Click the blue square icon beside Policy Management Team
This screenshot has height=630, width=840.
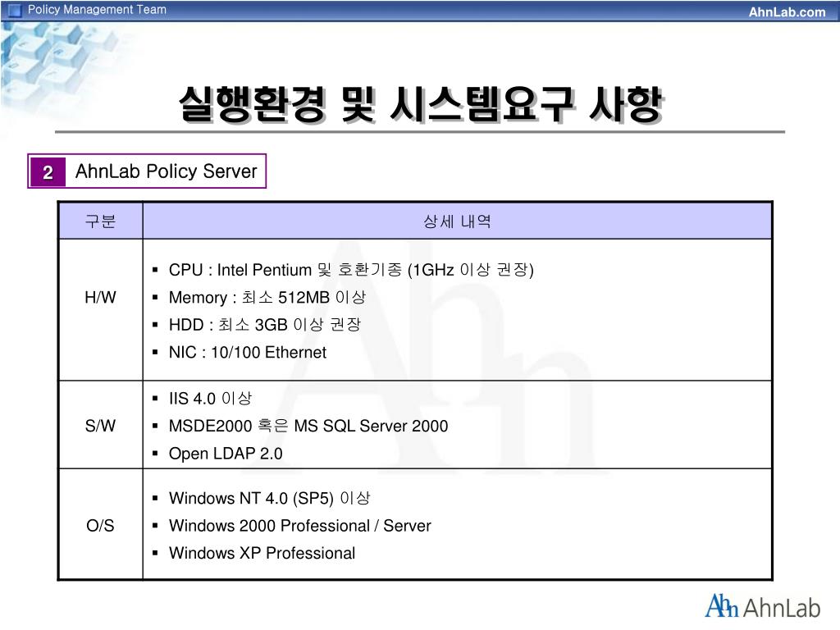(15, 10)
